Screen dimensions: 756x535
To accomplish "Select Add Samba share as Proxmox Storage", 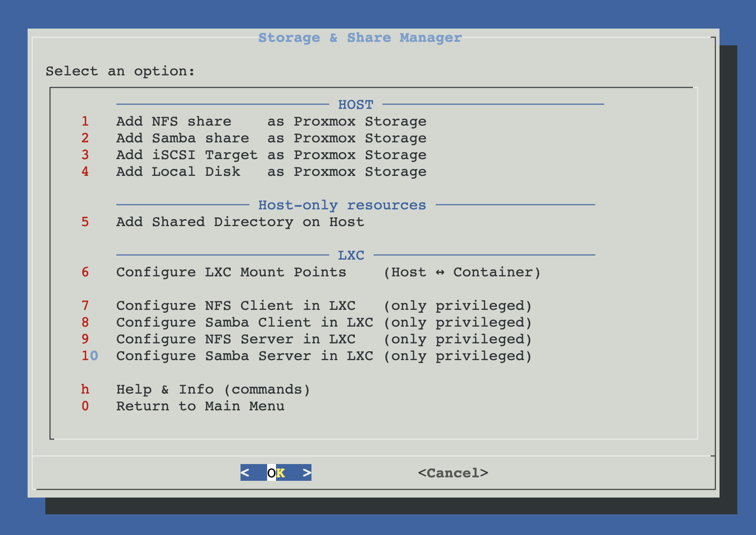I will click(x=254, y=138).
